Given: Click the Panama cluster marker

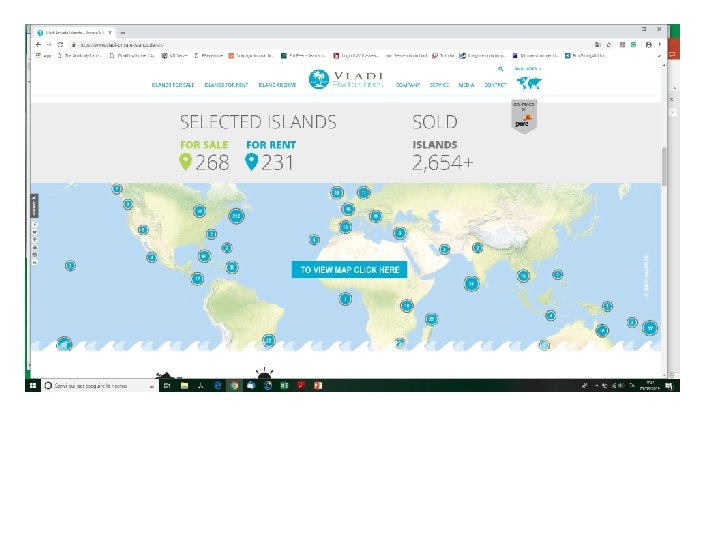Looking at the screenshot, I should pyautogui.click(x=197, y=278).
